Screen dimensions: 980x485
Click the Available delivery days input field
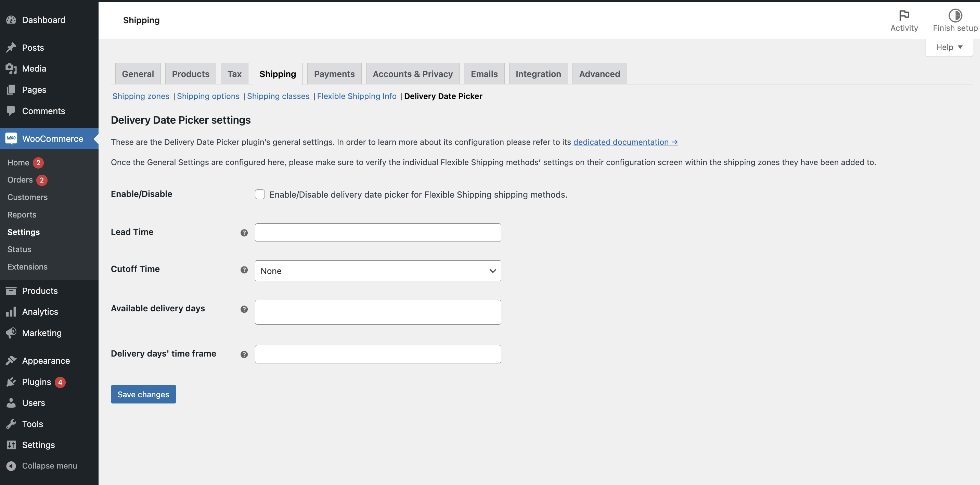(377, 312)
